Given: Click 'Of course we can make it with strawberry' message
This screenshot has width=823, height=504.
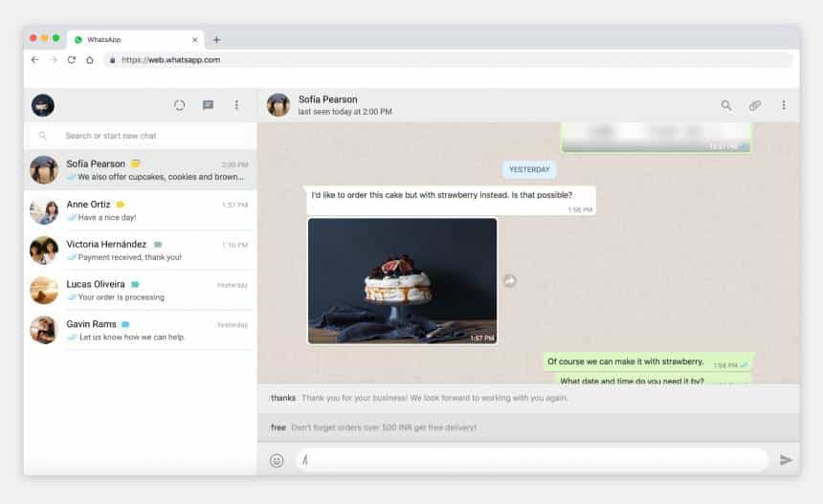Looking at the screenshot, I should point(648,362).
